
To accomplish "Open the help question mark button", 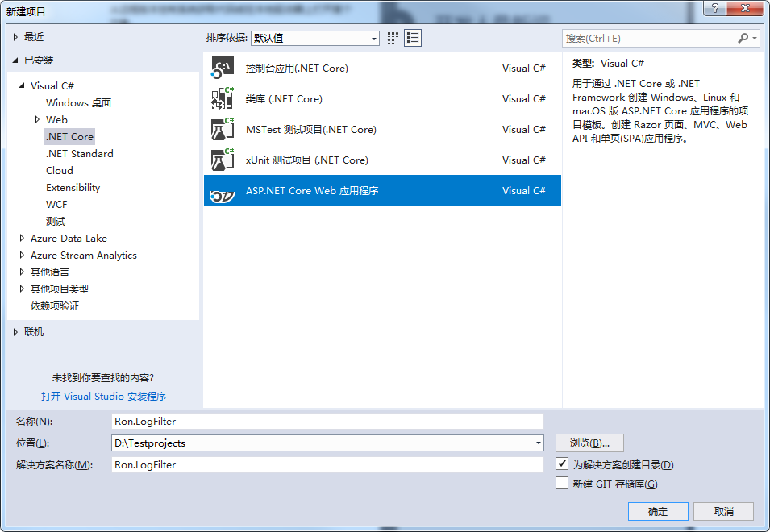I will coord(714,8).
